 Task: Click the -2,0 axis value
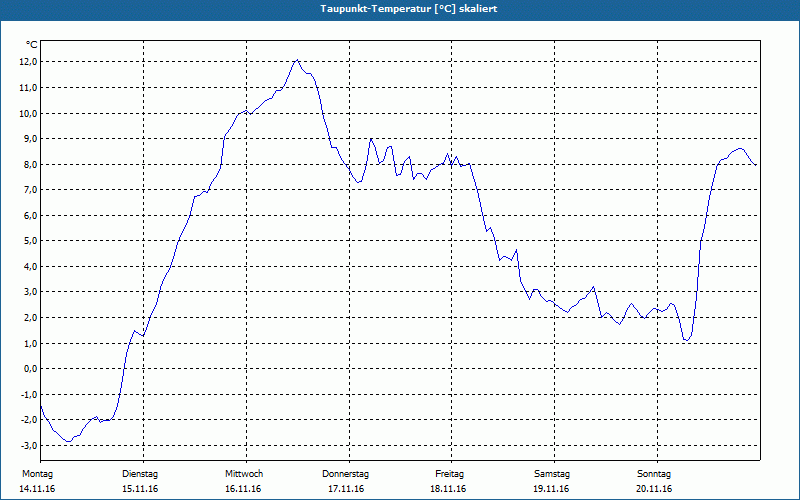coord(29,420)
